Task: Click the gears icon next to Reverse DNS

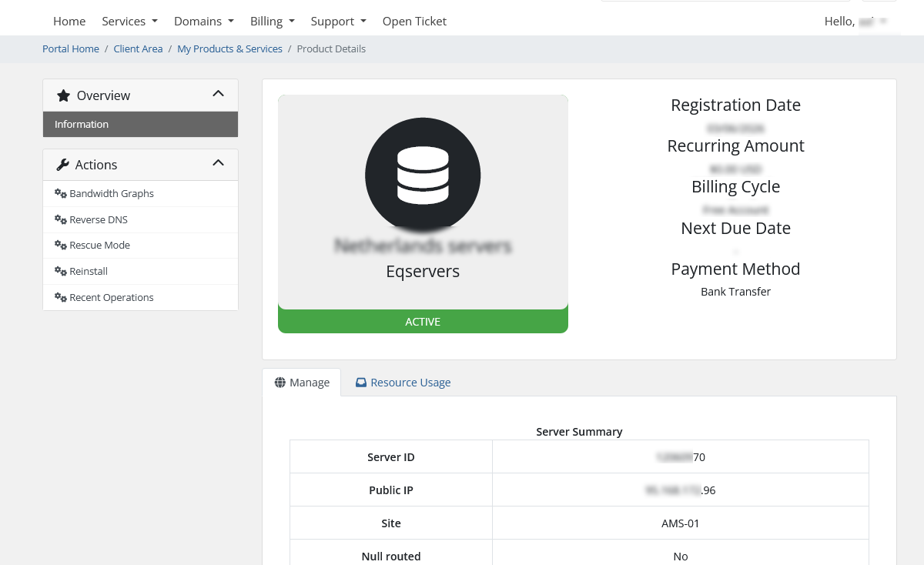Action: (x=61, y=219)
